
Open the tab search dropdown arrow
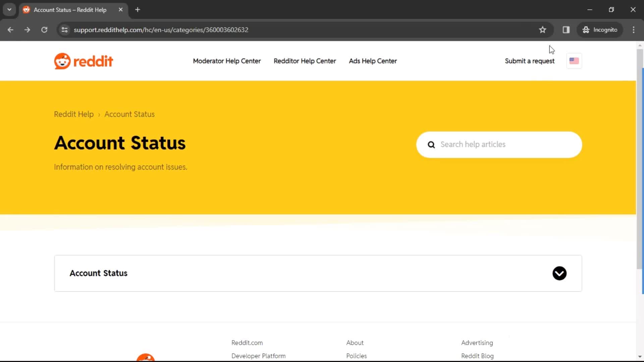(9, 10)
